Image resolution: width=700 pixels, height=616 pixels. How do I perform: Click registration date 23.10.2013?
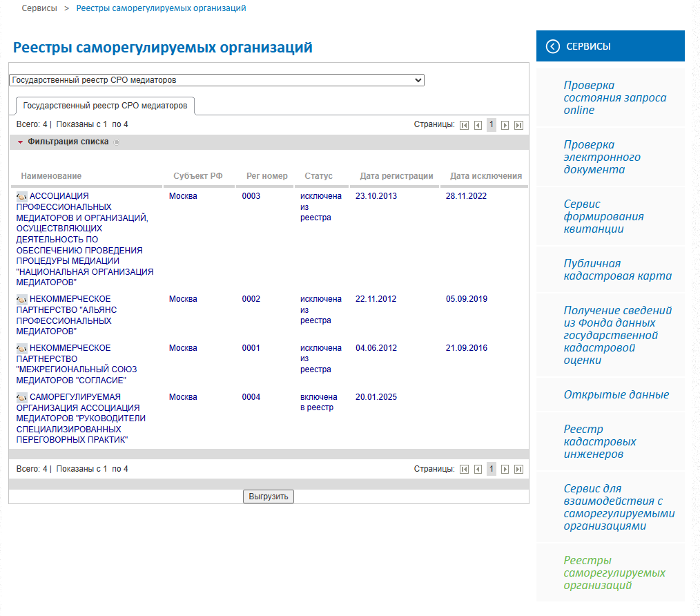coord(376,196)
